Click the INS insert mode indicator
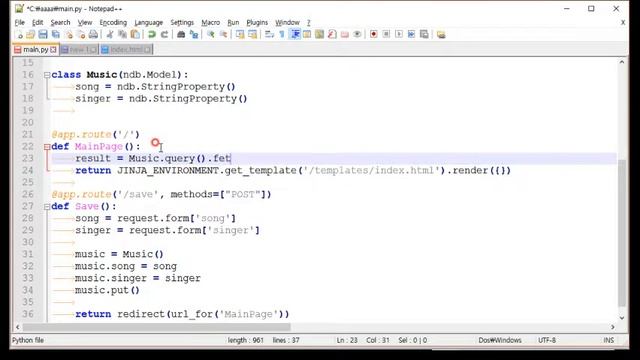640x360 pixels. click(608, 340)
